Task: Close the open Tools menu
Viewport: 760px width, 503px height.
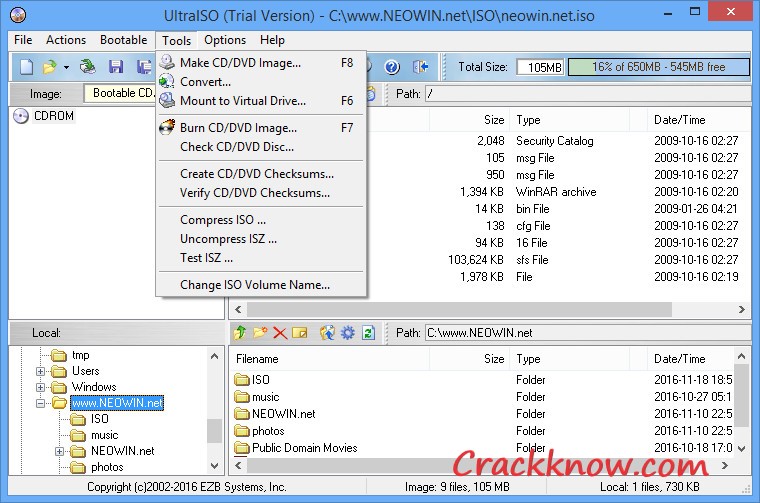Action: click(x=176, y=40)
